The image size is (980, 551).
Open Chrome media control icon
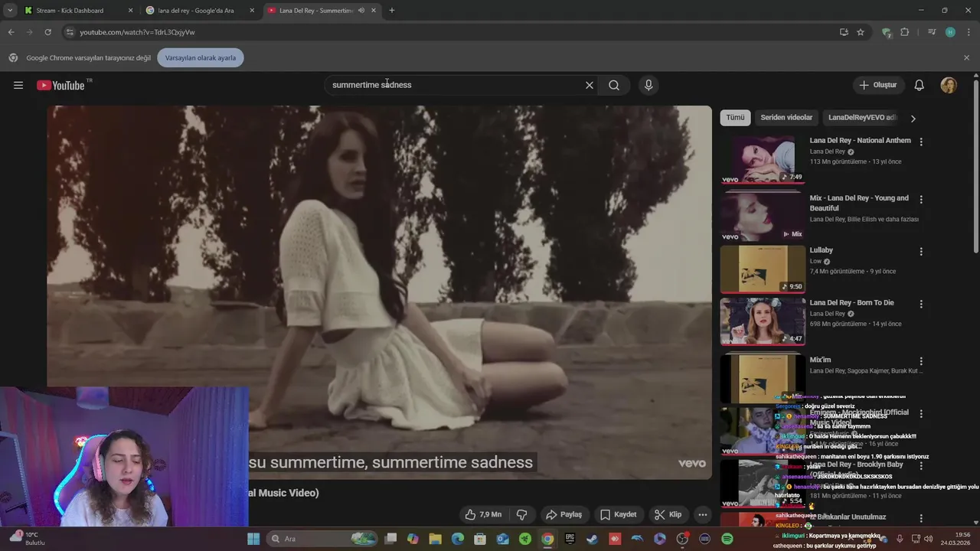pyautogui.click(x=932, y=32)
